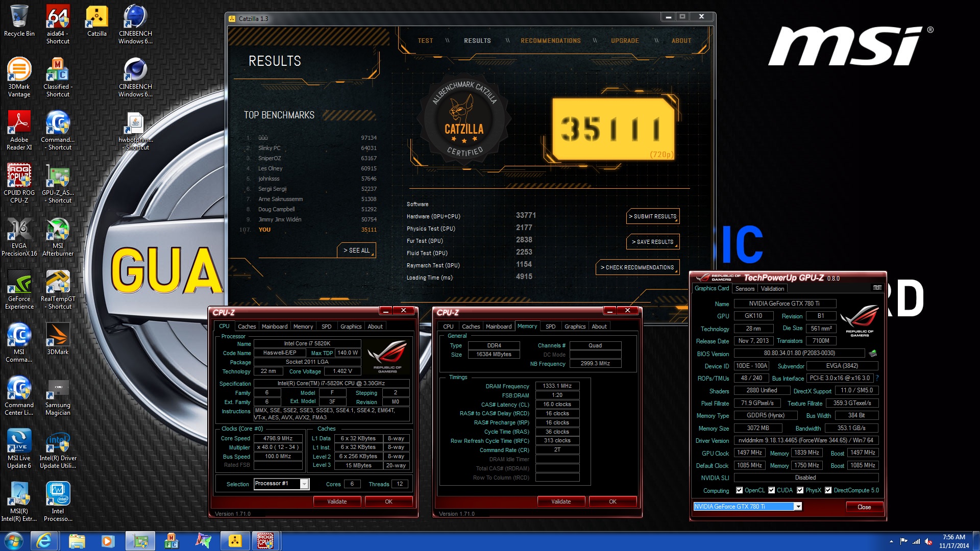Open Validation tab in GPU-Z

pyautogui.click(x=772, y=289)
